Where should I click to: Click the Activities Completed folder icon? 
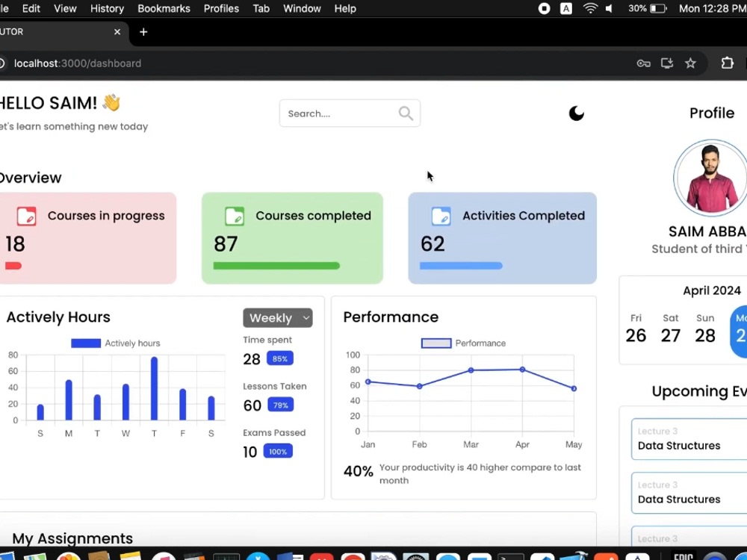441,216
